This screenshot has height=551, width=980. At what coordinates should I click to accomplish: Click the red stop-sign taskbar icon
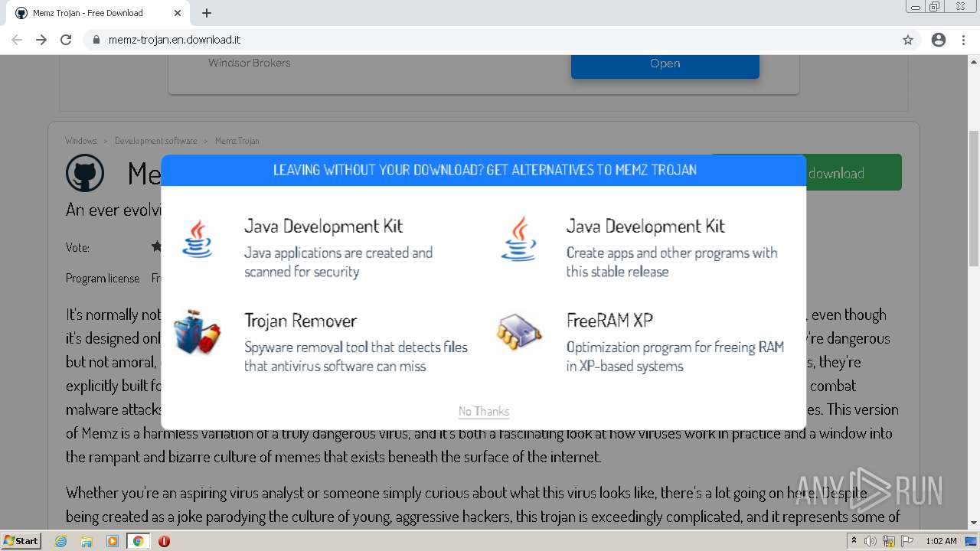point(164,541)
